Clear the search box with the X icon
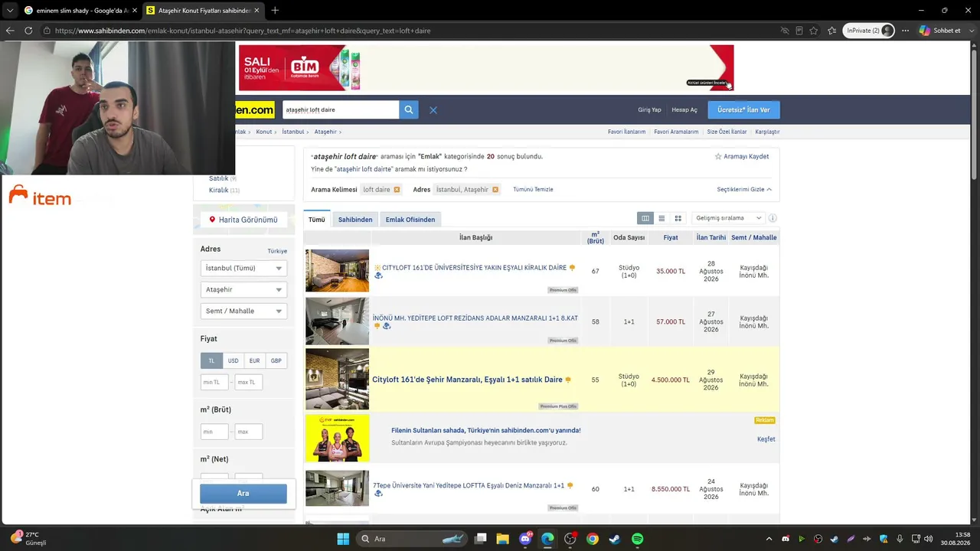Viewport: 980px width, 551px height. point(433,110)
